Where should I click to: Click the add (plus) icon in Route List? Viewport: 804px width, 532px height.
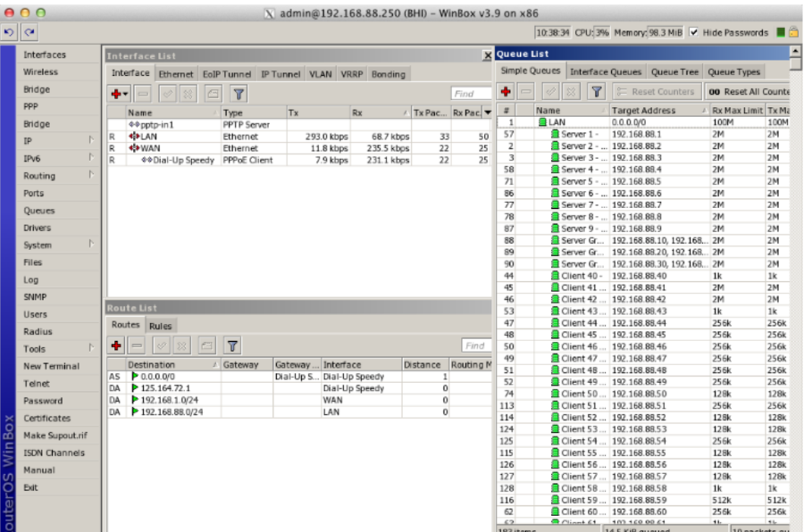pos(116,345)
